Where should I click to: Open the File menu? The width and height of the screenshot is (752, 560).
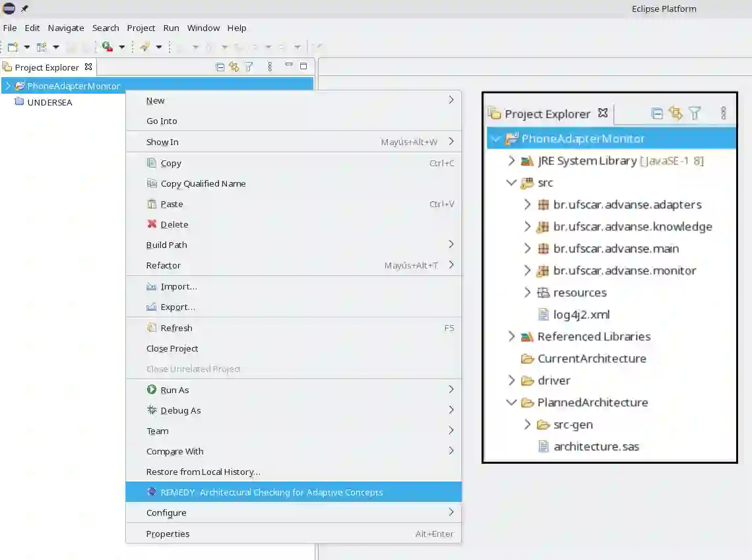[10, 28]
